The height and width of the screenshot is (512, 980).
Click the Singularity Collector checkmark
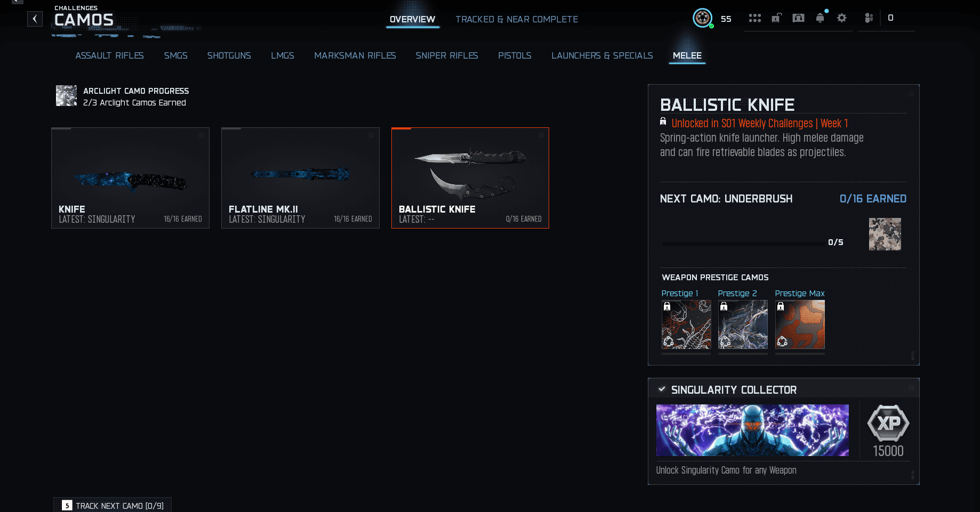pyautogui.click(x=662, y=389)
